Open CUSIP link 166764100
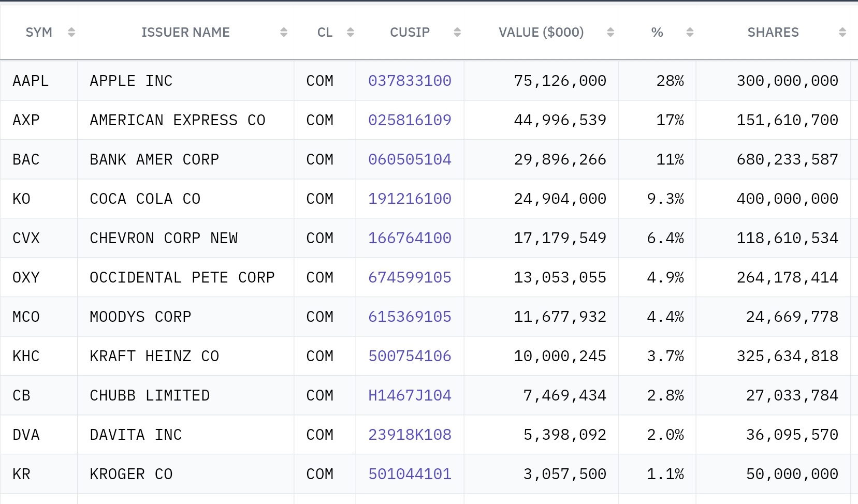 click(x=410, y=238)
